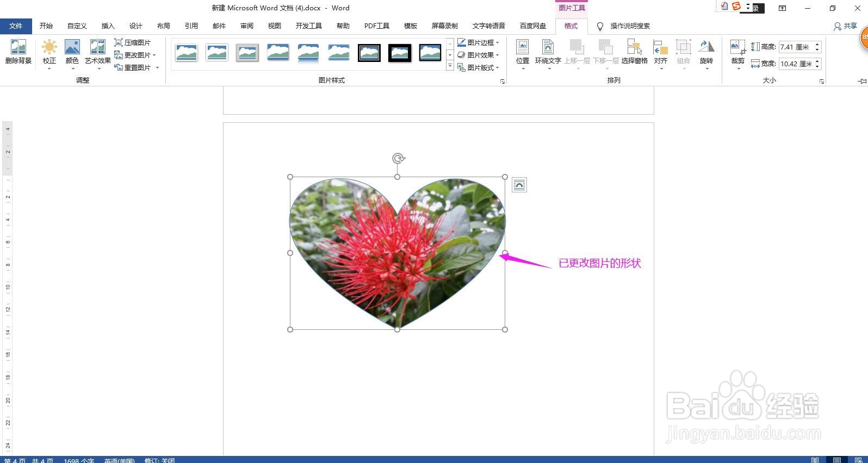Open the Align (对齐) menu

tap(660, 53)
